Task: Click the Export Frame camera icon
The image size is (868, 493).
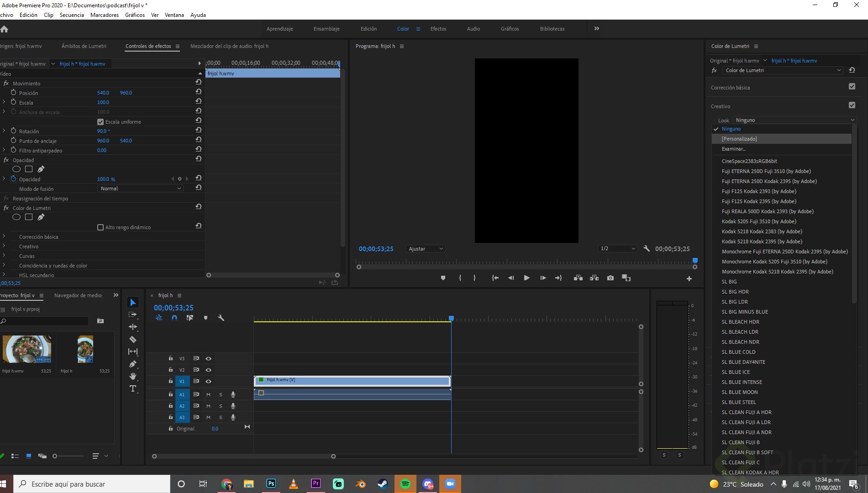Action: (x=610, y=278)
